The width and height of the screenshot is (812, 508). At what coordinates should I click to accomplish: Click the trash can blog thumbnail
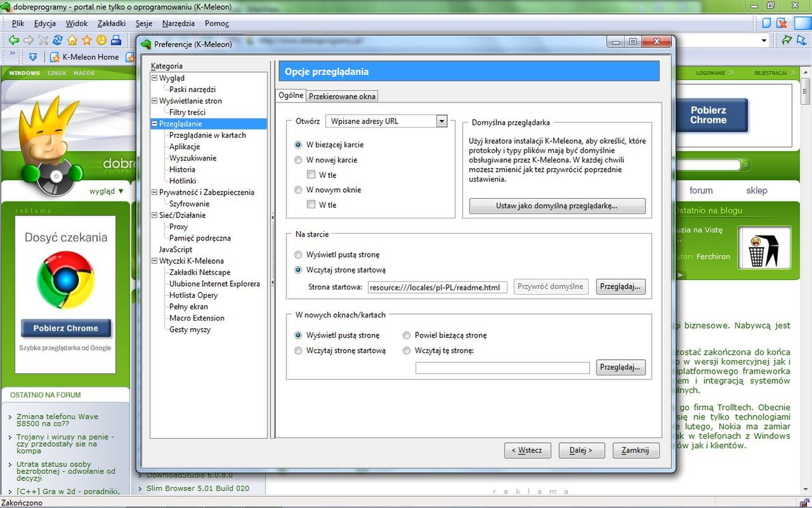pyautogui.click(x=764, y=248)
